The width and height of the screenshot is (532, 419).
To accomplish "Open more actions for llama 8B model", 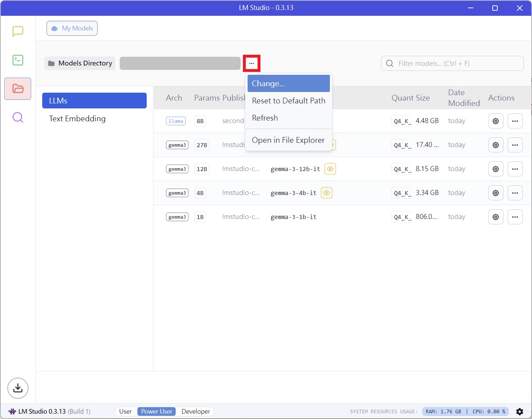I will click(515, 121).
